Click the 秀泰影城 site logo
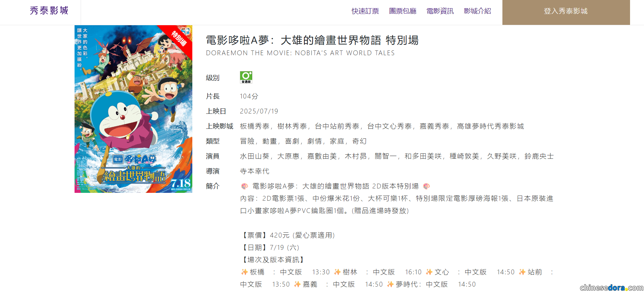Viewport: 644px width, 292px height. 49,11
